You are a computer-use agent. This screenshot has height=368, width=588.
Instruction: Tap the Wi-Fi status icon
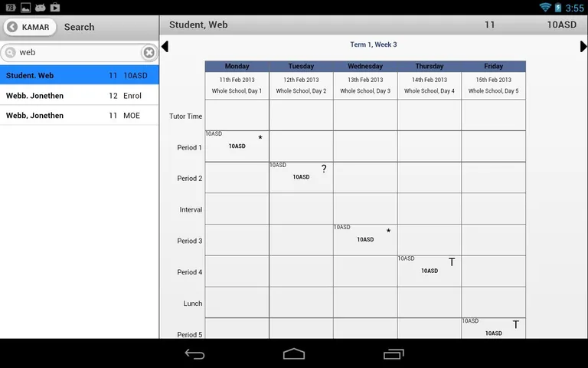(545, 7)
